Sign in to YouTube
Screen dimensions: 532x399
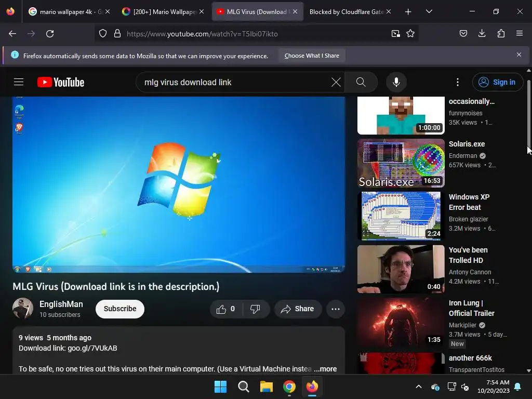tap(497, 82)
